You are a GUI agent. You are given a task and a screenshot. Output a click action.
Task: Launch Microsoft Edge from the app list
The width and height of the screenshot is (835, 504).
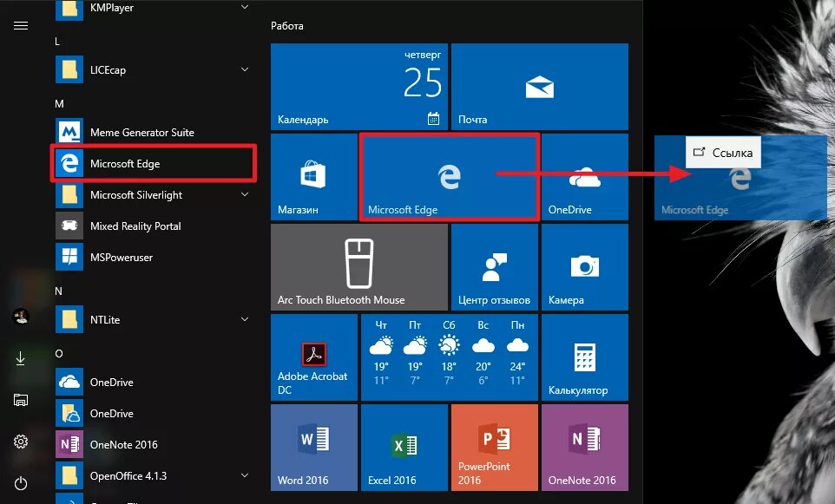point(154,163)
